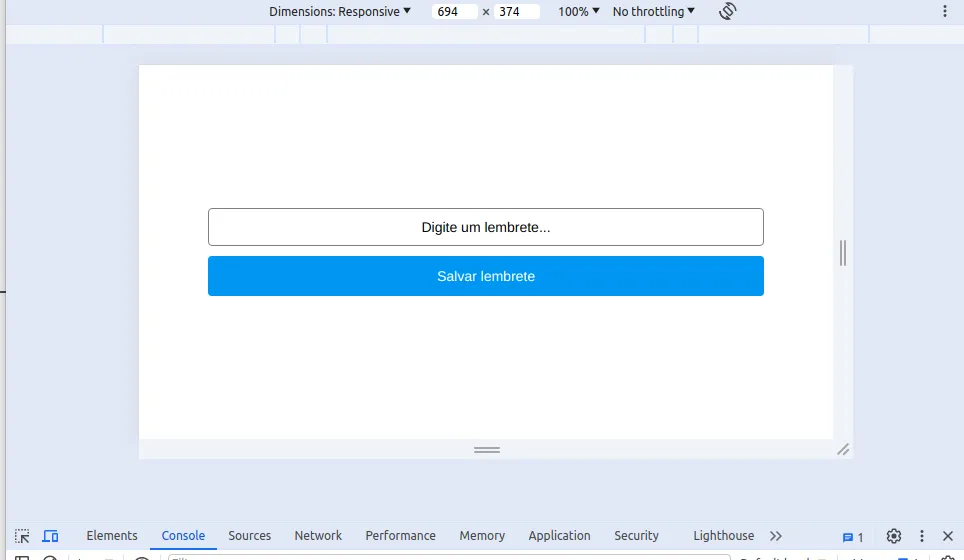964x560 pixels.
Task: Click the corner resize handle of viewport
Action: pos(843,449)
